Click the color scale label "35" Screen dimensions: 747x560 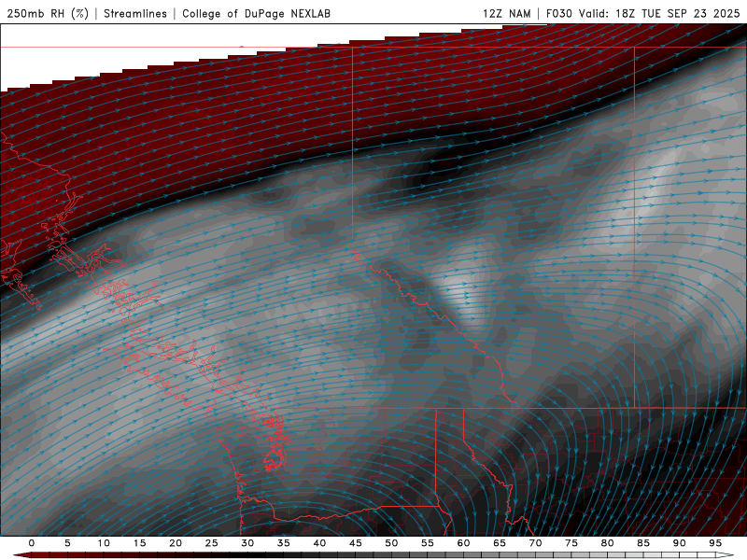[284, 543]
